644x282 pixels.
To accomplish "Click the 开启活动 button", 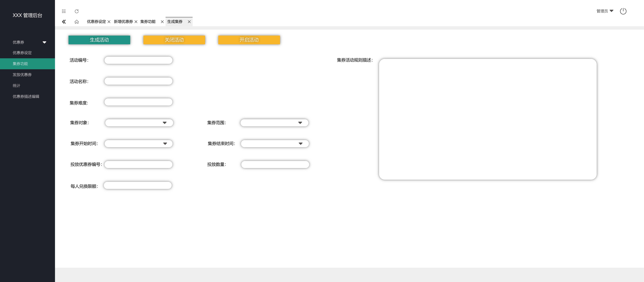I will tap(249, 40).
